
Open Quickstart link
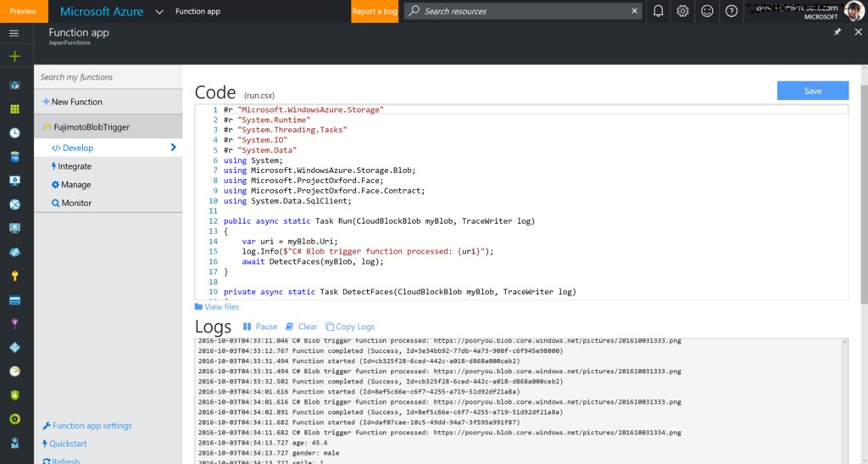[x=64, y=444]
